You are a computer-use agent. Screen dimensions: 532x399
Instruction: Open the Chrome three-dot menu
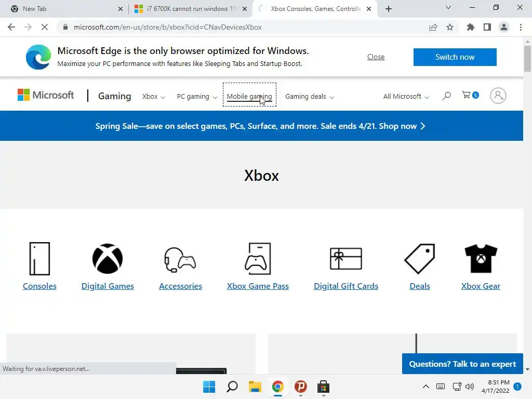521,27
